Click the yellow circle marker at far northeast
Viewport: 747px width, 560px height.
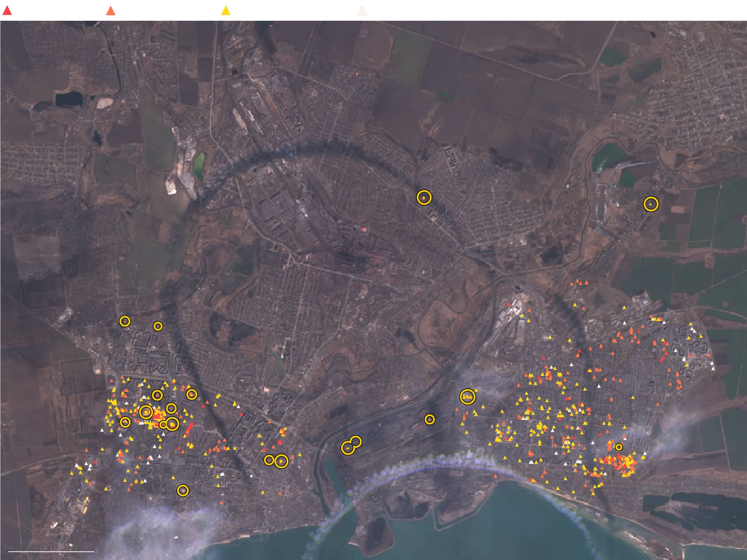[651, 204]
